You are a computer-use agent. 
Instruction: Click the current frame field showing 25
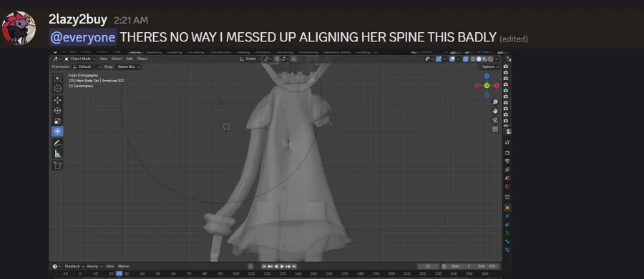pos(428,266)
